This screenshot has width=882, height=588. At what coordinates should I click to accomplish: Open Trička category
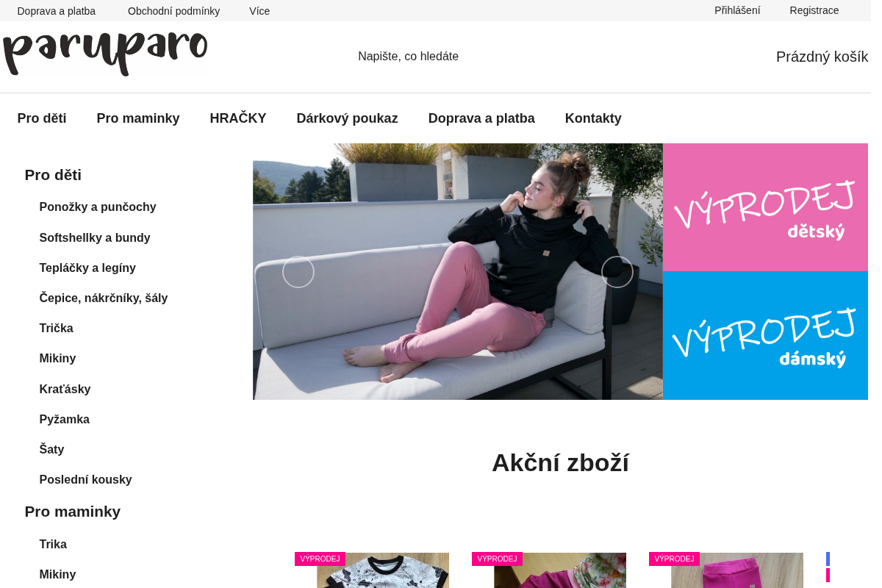(x=57, y=329)
